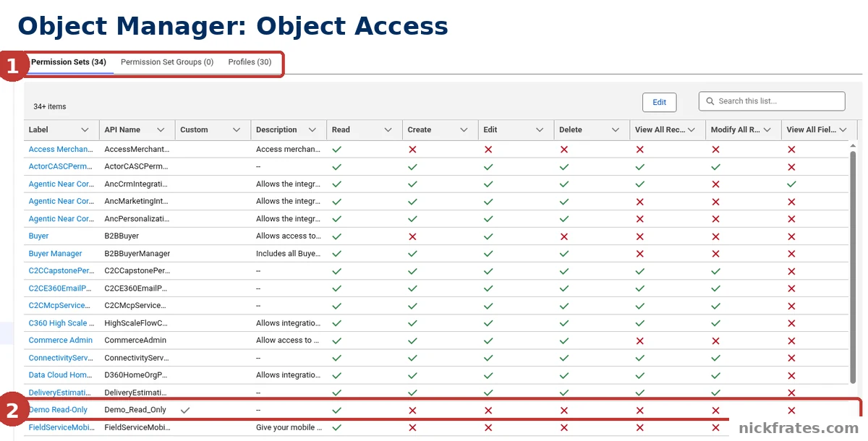Click Delete checkmark in Buyer Manager row

564,254
